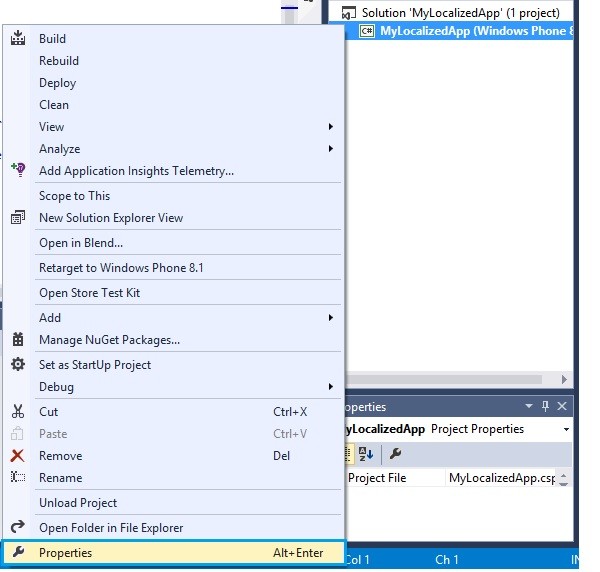This screenshot has width=600, height=572.
Task: Click the property grid scroll up arrow
Action: point(563,474)
